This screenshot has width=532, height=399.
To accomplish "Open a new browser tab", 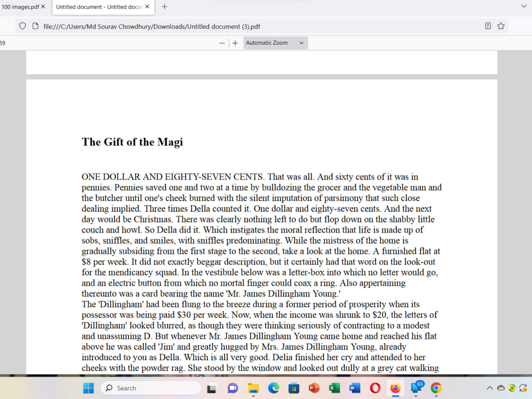I will (x=164, y=6).
